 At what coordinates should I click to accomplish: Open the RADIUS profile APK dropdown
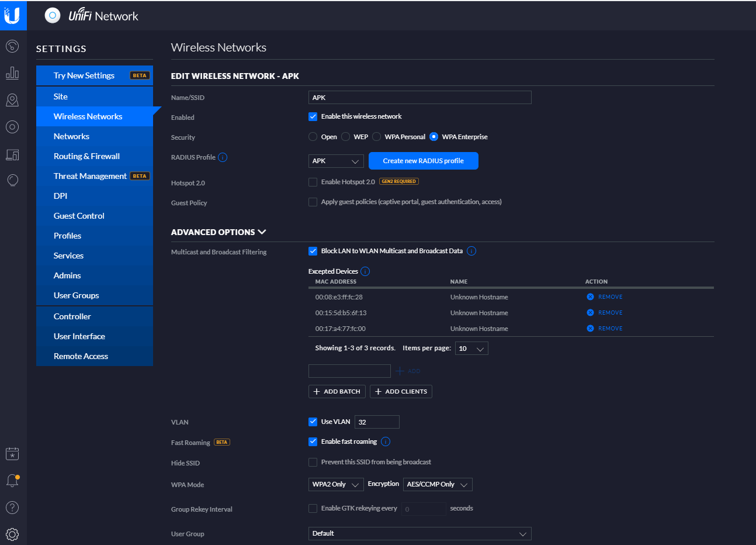336,161
